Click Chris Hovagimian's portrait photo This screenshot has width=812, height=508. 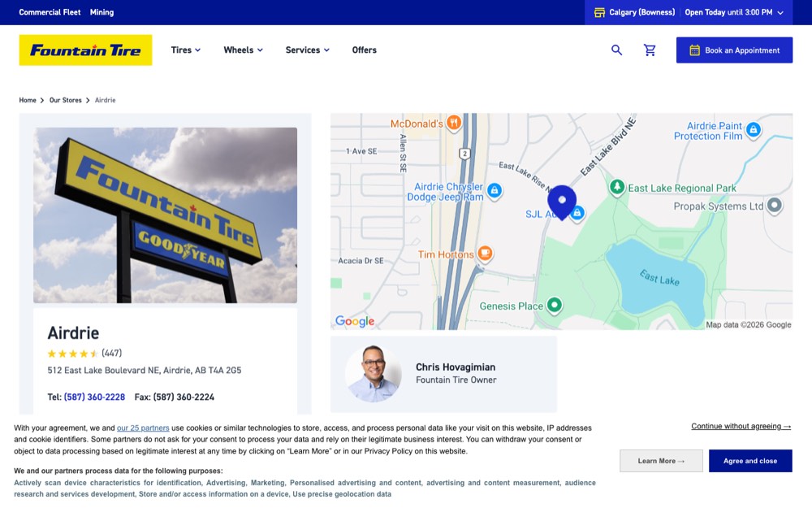374,374
